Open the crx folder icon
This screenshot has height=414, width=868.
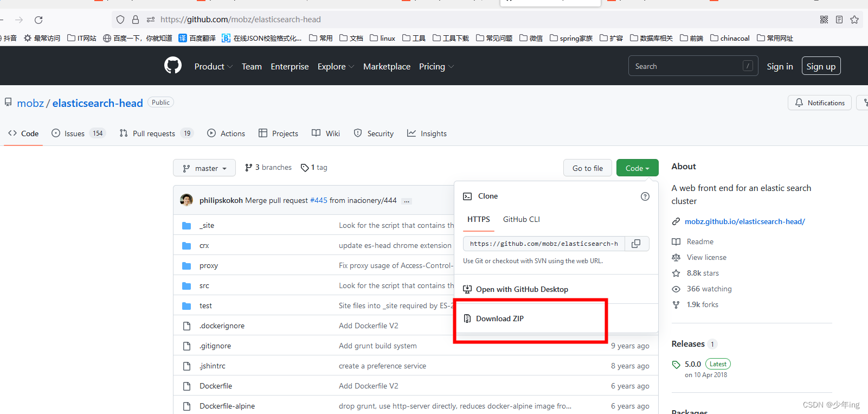click(187, 245)
